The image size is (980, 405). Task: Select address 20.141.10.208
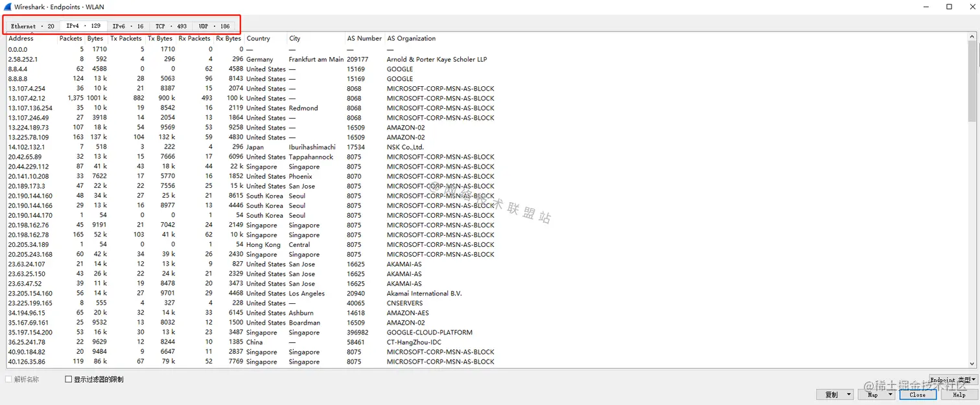[29, 176]
